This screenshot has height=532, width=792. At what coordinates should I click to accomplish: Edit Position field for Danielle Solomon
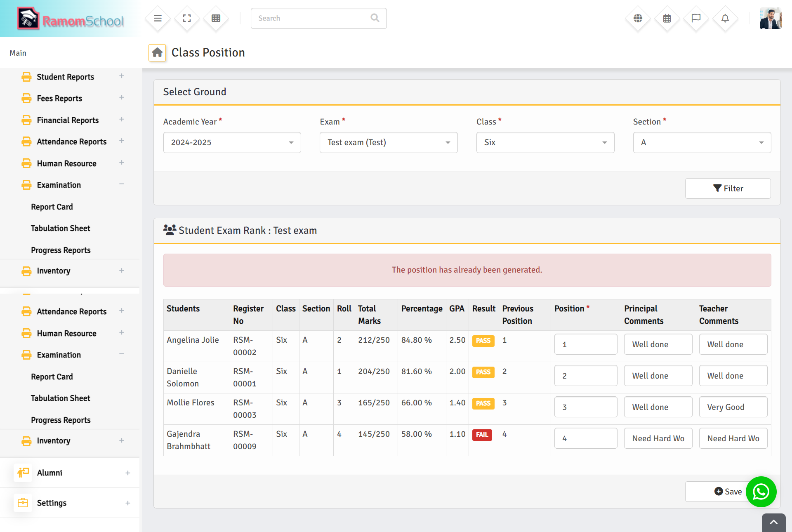pyautogui.click(x=586, y=376)
